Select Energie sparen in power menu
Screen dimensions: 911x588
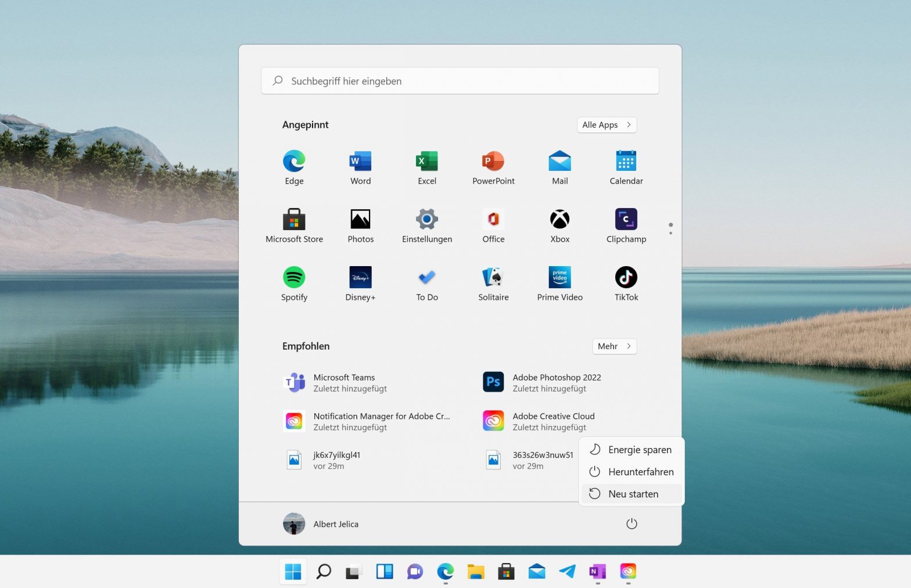click(x=632, y=450)
